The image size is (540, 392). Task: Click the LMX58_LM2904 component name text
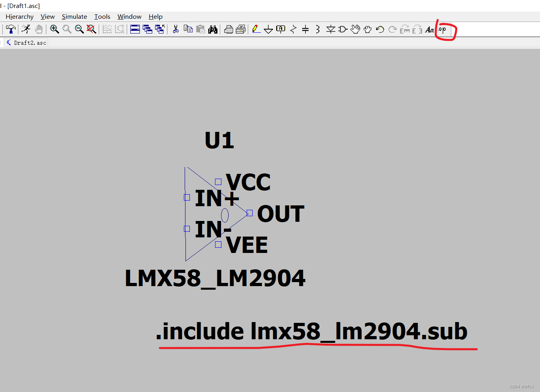[215, 278]
